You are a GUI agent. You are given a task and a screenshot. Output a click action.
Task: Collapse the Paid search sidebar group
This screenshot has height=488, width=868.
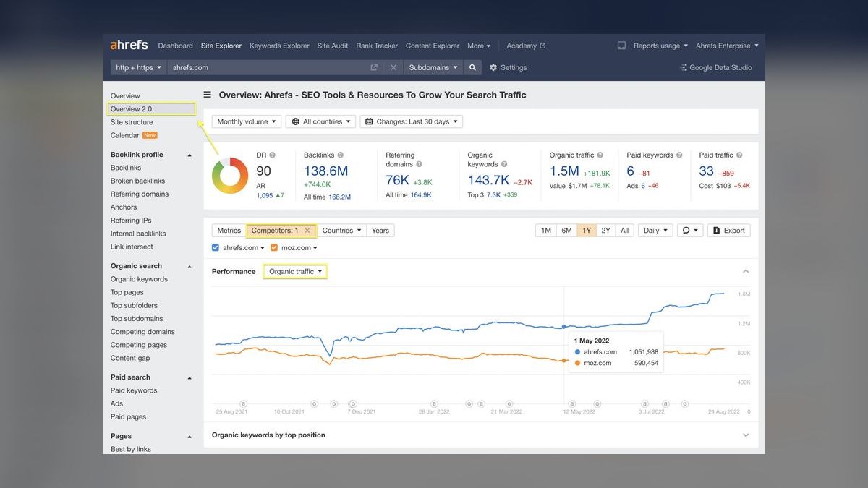point(190,377)
